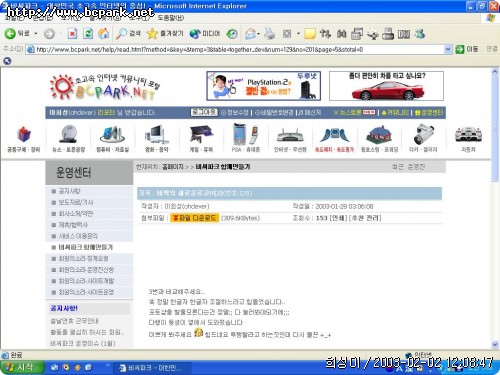500x375 pixels.
Task: Click the Windows Start button
Action: [x=22, y=367]
